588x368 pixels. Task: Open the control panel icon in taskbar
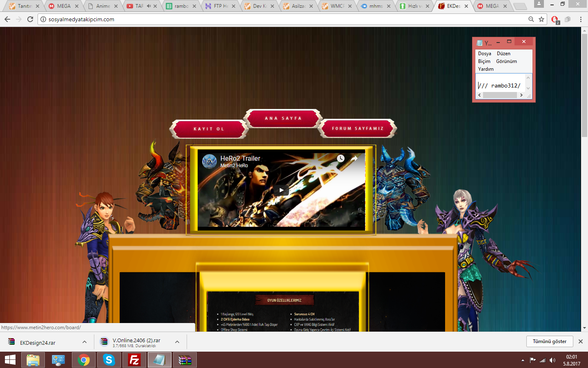tap(58, 360)
